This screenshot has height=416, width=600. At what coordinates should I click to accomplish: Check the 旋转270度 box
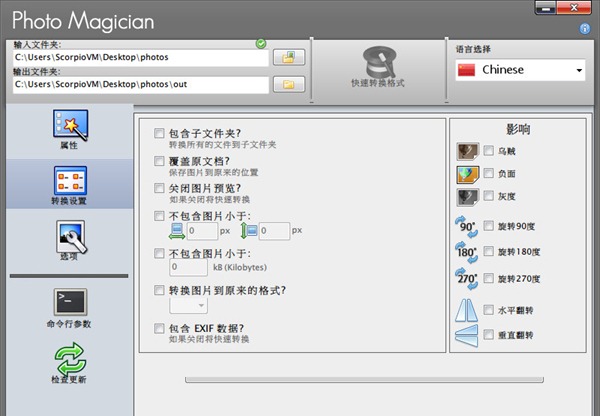tap(488, 278)
